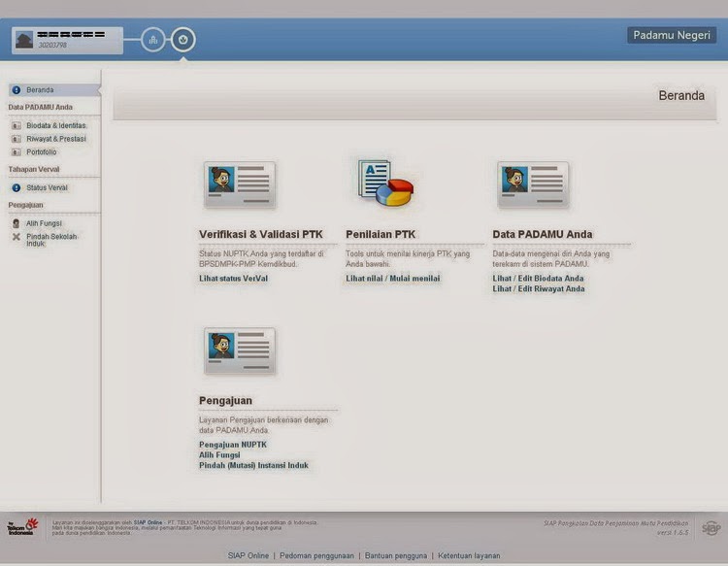
Task: Open Status Verval in sidebar
Action: (47, 187)
